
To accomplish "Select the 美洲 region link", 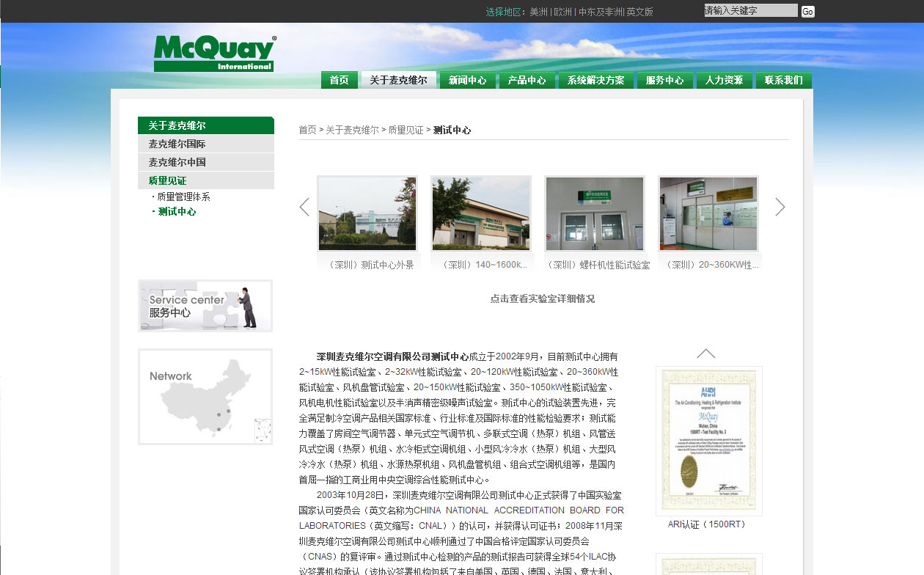I will (x=538, y=12).
